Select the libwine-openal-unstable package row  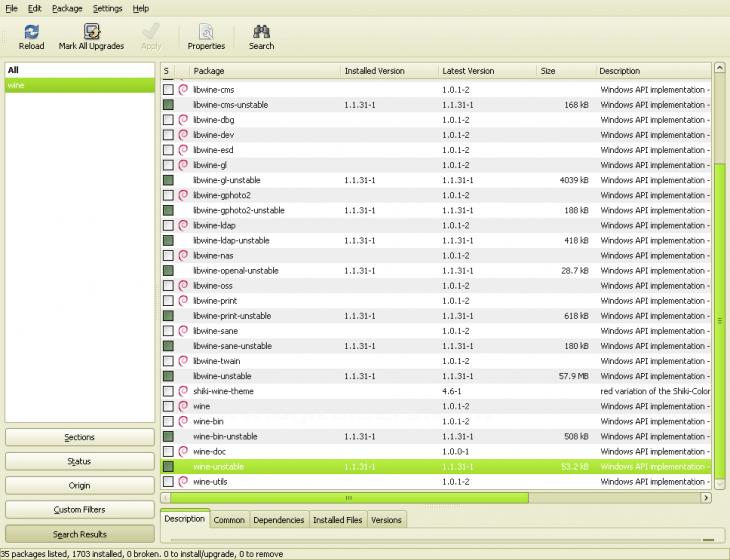coord(436,270)
